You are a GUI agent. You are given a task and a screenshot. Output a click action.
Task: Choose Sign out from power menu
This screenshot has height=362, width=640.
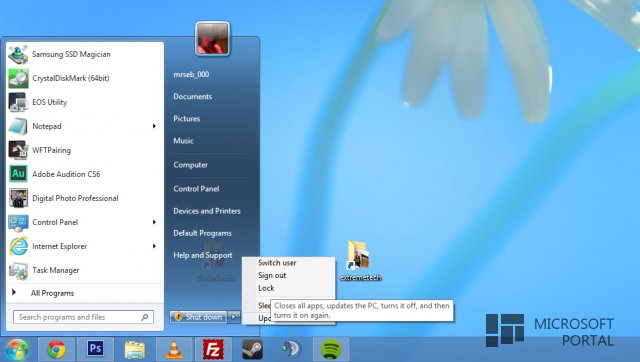(x=272, y=275)
